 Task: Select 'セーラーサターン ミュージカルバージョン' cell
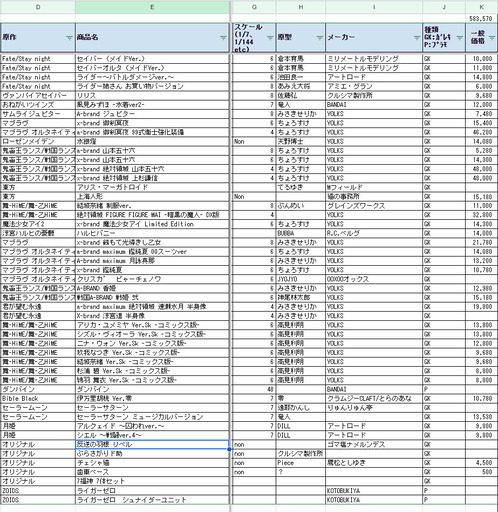152,417
